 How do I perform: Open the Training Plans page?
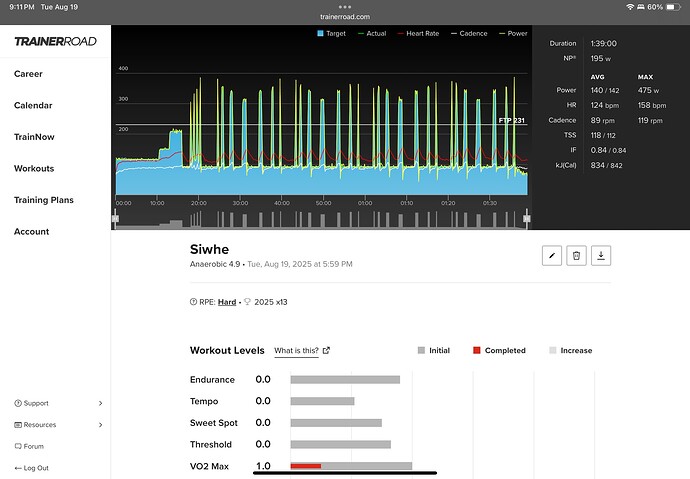pyautogui.click(x=44, y=200)
